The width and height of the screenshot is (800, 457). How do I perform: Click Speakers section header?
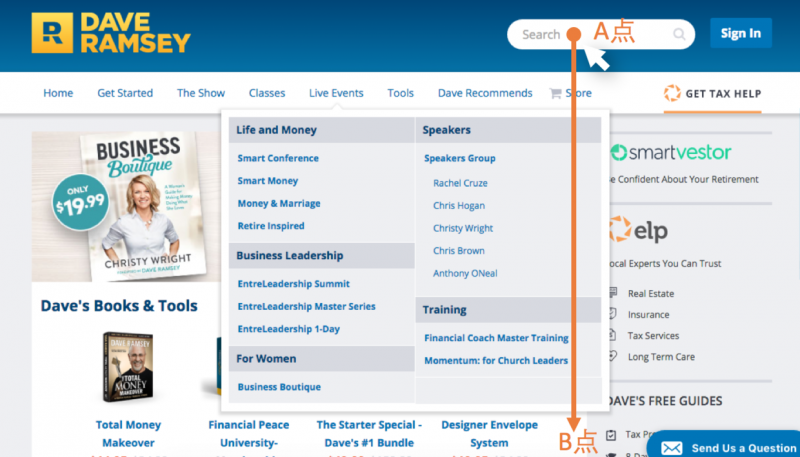point(509,130)
